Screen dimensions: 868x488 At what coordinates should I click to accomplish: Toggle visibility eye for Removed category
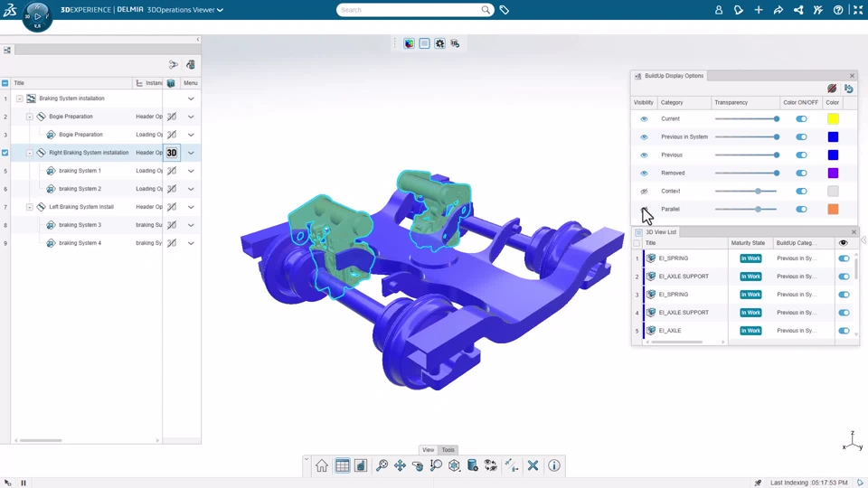(644, 174)
